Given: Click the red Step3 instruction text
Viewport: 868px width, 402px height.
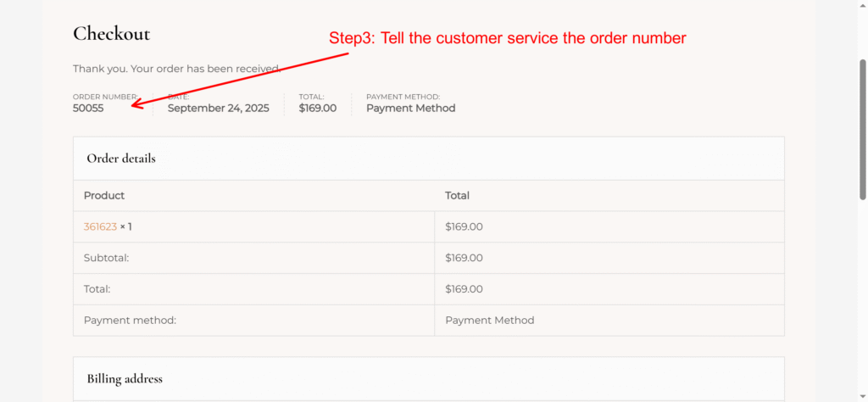Looking at the screenshot, I should [507, 38].
